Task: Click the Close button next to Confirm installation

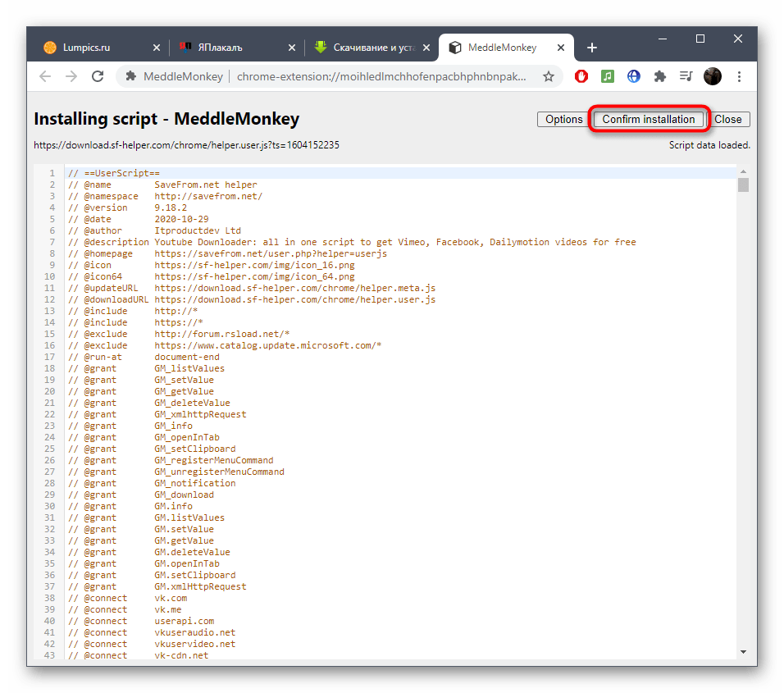Action: coord(728,120)
